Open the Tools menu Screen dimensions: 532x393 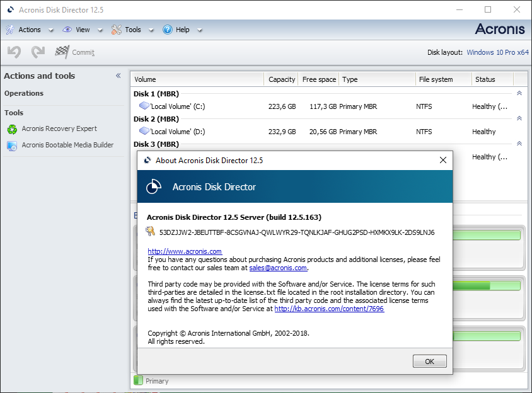tap(132, 30)
